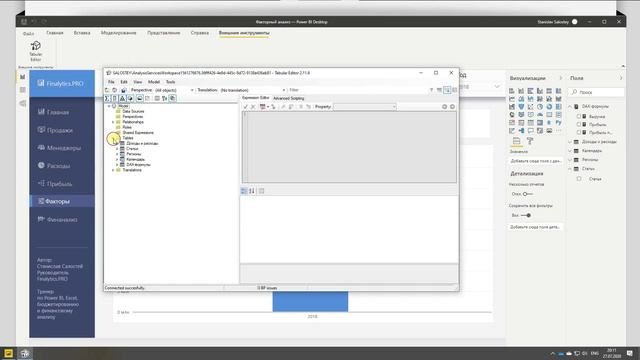Expand the Relationships folder in the model tree

tap(113, 122)
